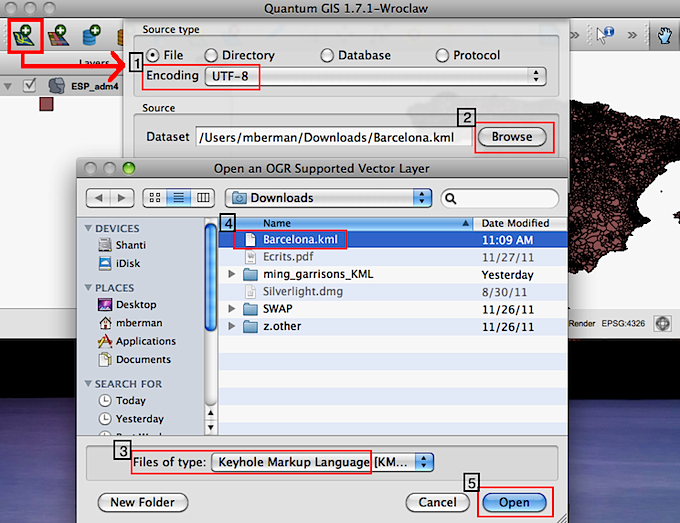Show more toolbar items next to Identify tool
Image resolution: width=680 pixels, height=523 pixels.
pos(632,35)
